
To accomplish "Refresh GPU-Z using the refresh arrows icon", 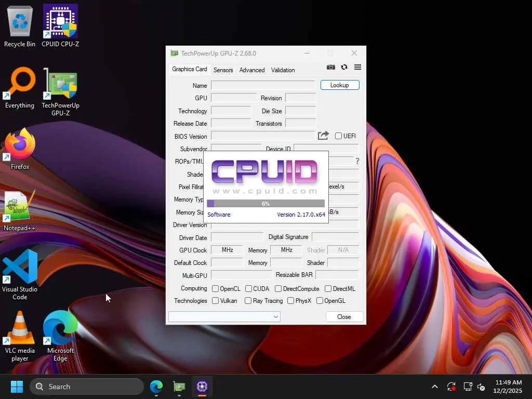I will point(344,67).
